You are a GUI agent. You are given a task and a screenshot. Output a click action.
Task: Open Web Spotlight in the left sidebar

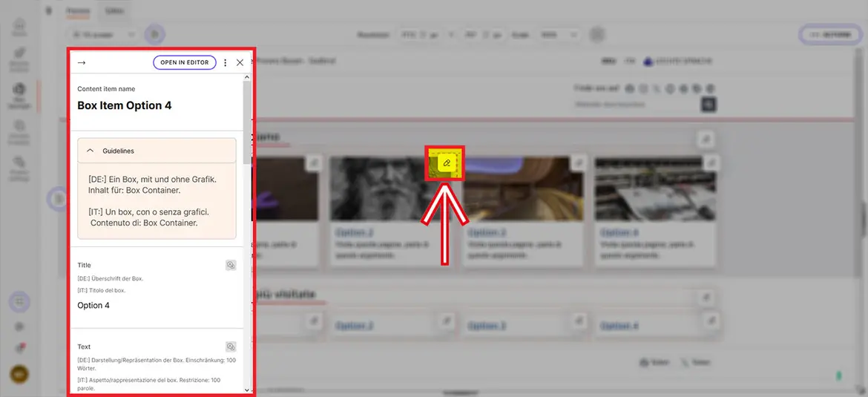(x=19, y=96)
